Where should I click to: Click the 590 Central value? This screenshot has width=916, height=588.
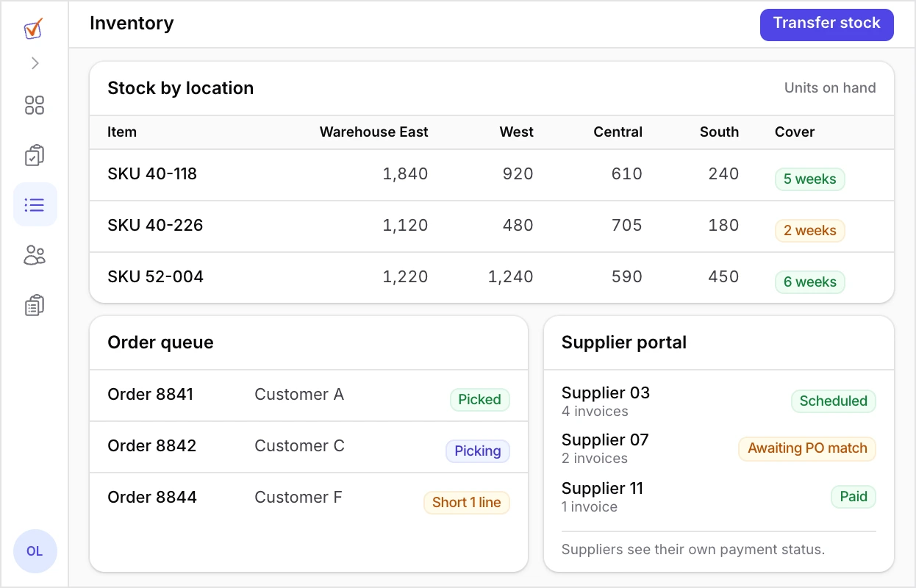(x=627, y=277)
